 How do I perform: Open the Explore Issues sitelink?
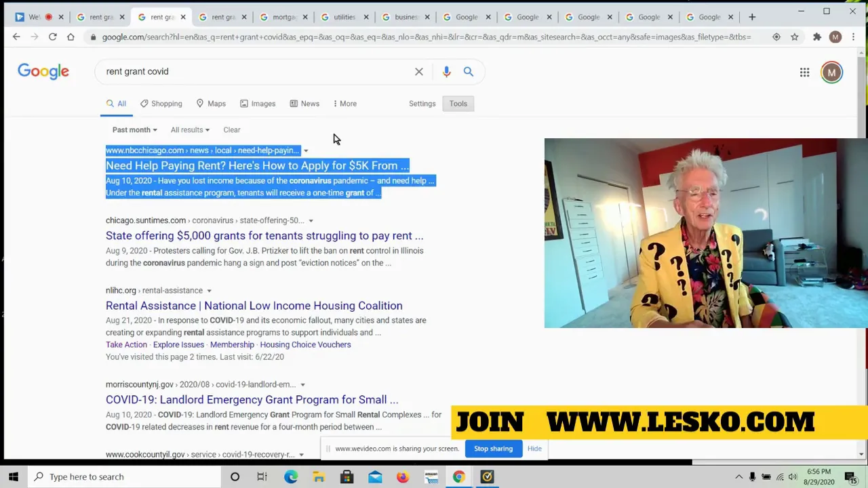(178, 344)
